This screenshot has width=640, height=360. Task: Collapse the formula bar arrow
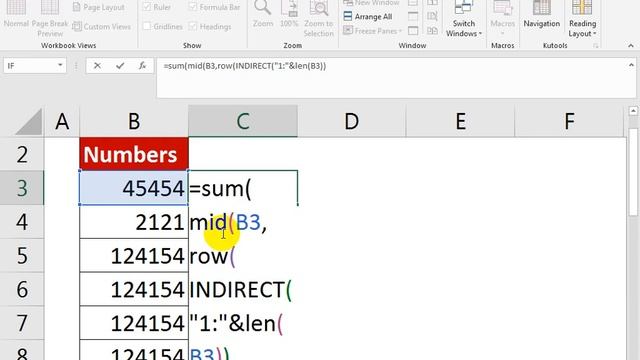(x=631, y=65)
